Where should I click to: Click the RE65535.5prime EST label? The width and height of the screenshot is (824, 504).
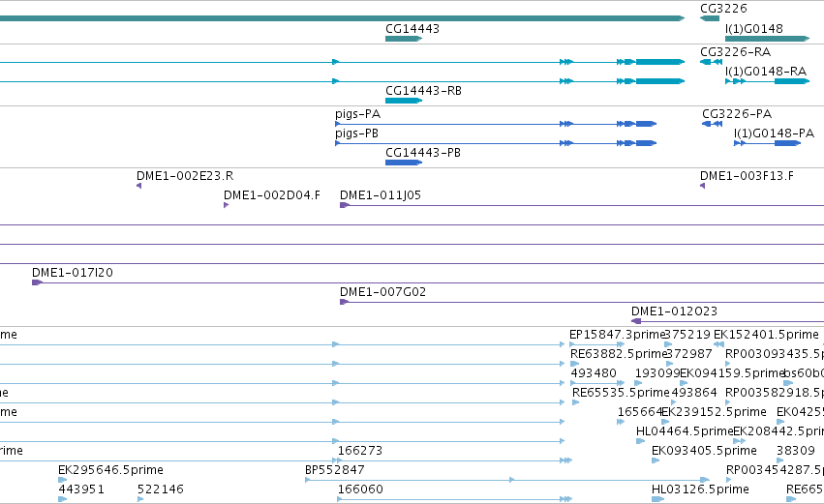pyautogui.click(x=621, y=393)
